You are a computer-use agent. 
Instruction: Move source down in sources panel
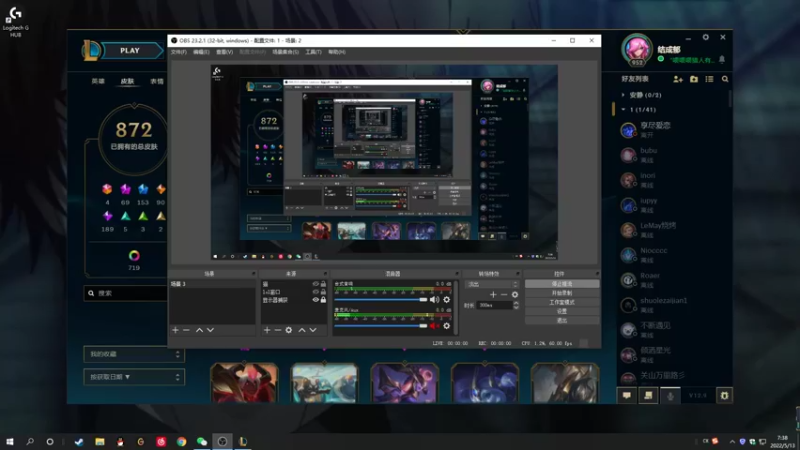tap(313, 330)
